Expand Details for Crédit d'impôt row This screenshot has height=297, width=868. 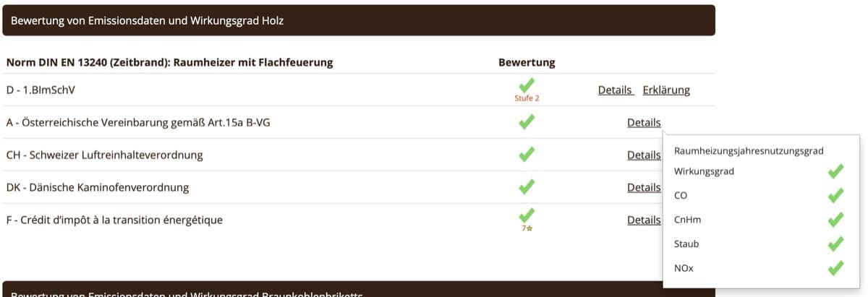(x=644, y=220)
